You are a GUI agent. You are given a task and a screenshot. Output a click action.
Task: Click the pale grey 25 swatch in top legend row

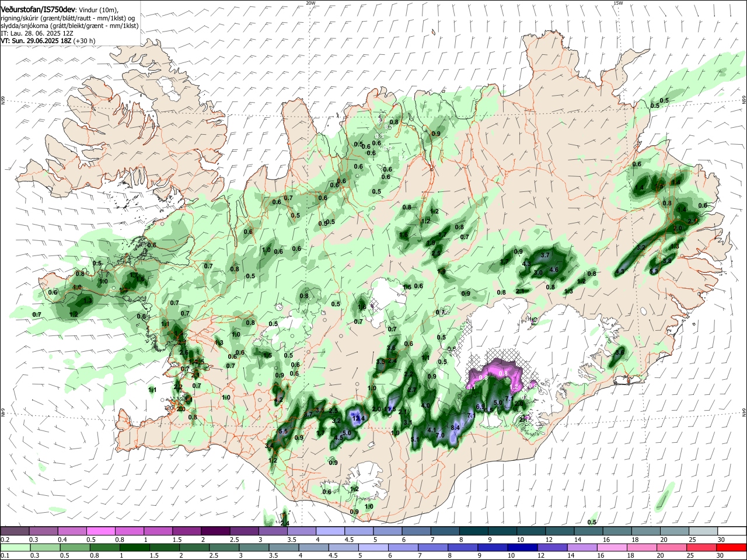point(704,531)
